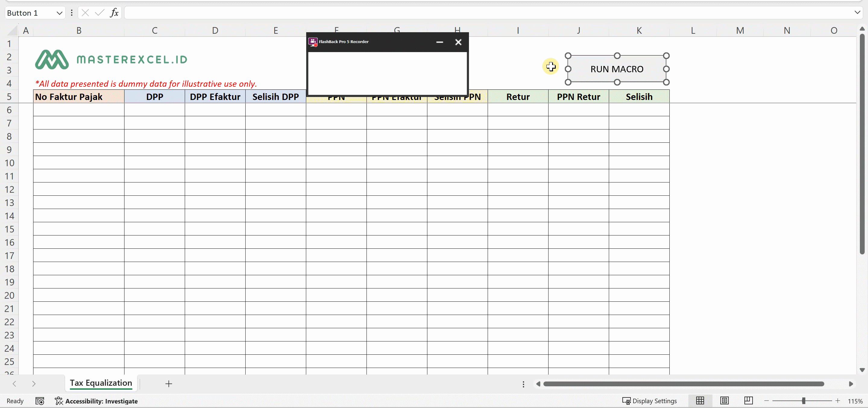868x408 pixels.
Task: Select column L header
Action: pyautogui.click(x=693, y=31)
